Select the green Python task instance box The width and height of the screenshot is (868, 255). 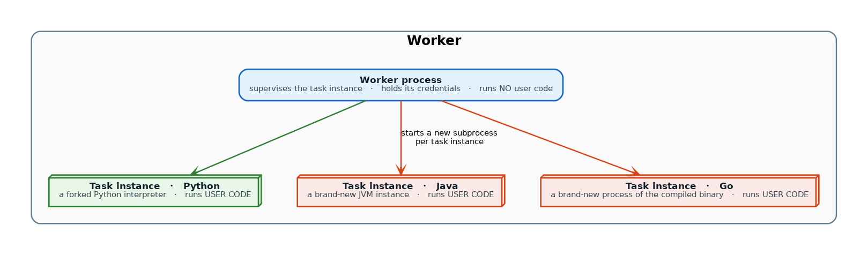(x=155, y=191)
